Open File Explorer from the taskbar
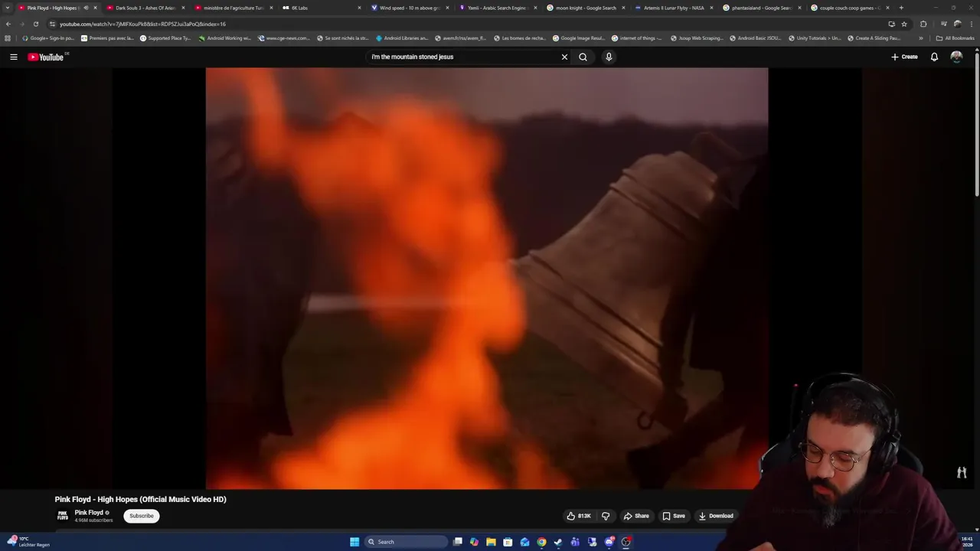 491,542
